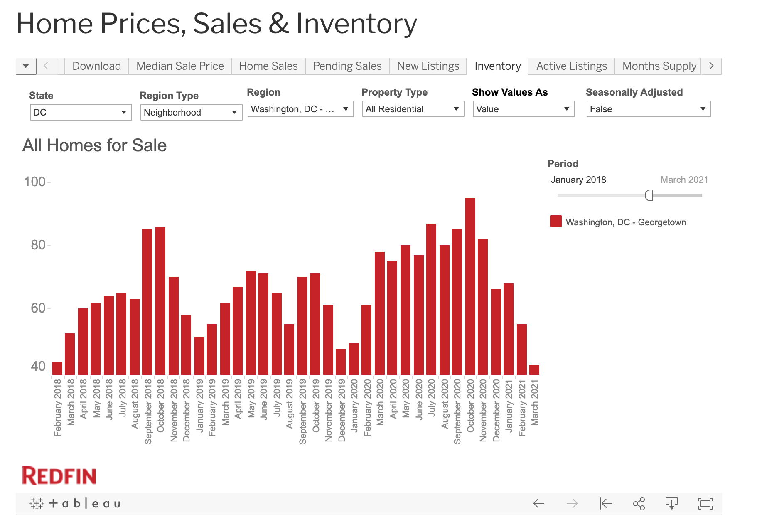Viewport: 757px width, 532px height.
Task: Switch to the Median Sale Price tab
Action: point(180,66)
